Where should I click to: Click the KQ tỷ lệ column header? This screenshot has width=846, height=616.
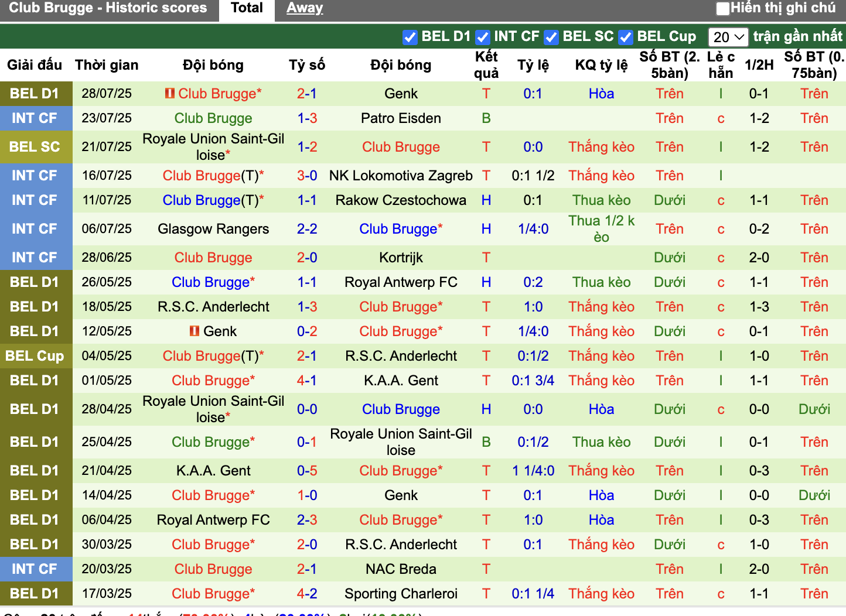click(601, 65)
